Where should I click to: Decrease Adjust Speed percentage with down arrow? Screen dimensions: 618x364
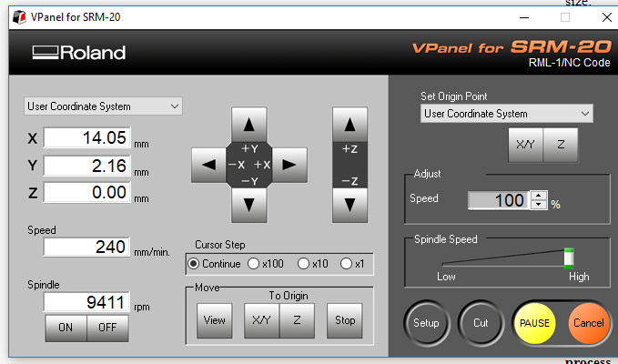point(539,205)
